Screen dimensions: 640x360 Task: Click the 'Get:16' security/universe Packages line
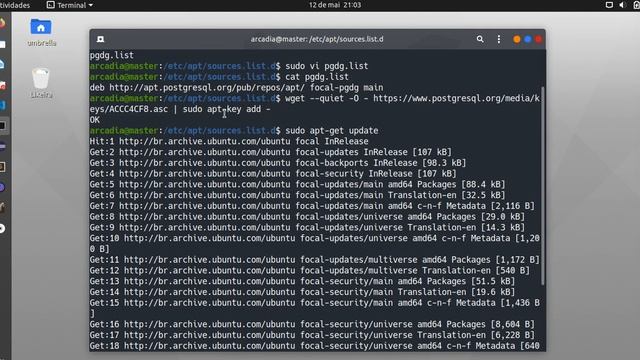[x=312, y=324]
